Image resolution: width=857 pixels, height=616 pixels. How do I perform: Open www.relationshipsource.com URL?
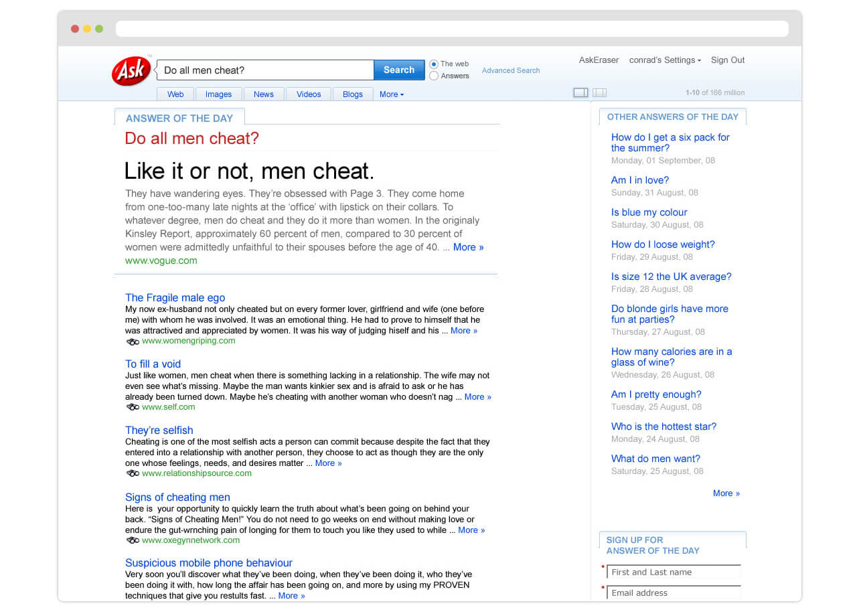click(197, 473)
